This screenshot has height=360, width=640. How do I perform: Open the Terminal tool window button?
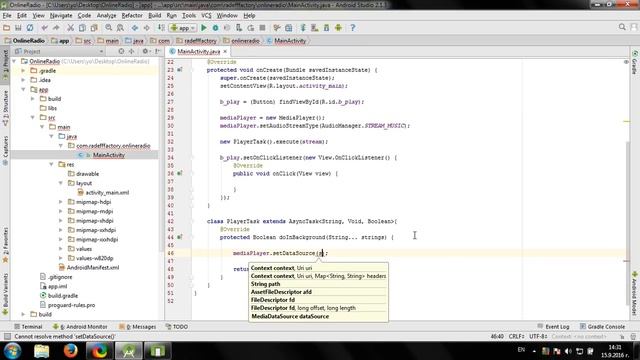point(29,327)
